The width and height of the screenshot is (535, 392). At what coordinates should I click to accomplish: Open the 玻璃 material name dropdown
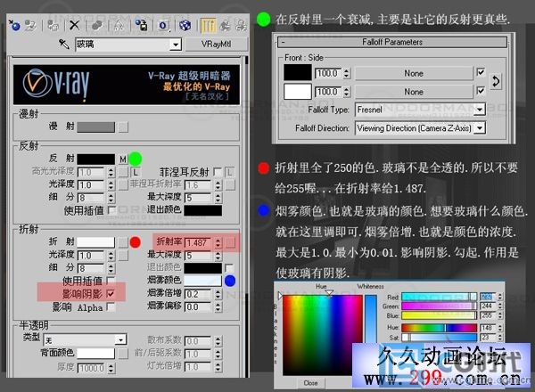click(176, 45)
